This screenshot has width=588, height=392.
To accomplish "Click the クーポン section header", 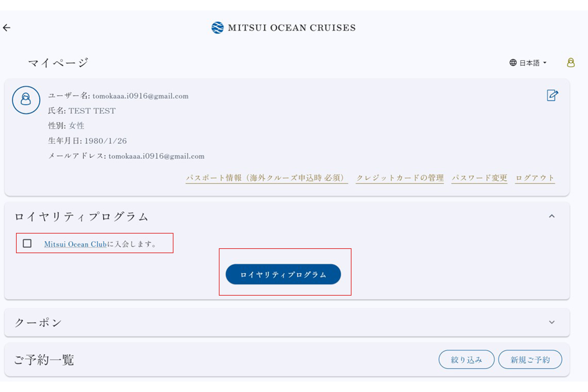I will 287,322.
